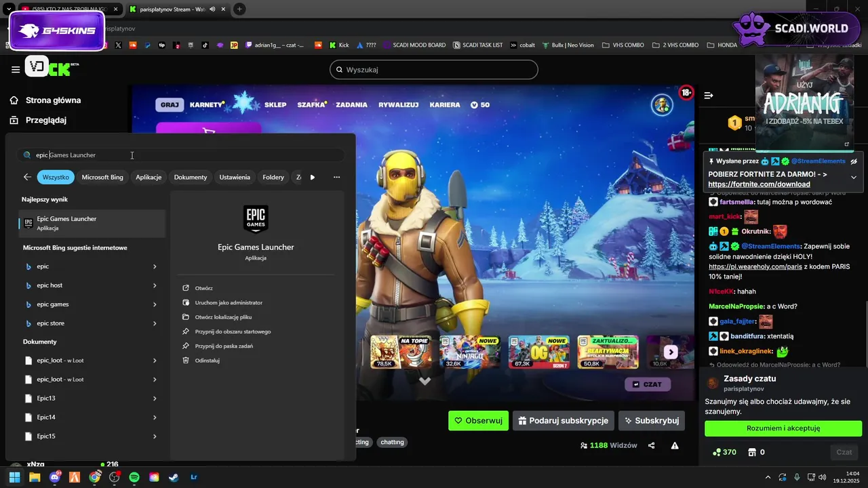Select the NA TOPIE game thumbnail
The image size is (868, 488).
[401, 352]
